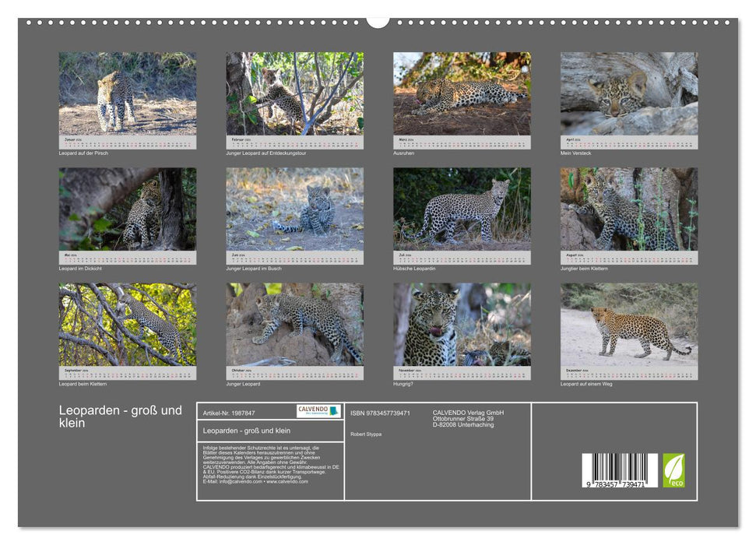Viewport: 756px width, 545px height.
Task: Click the author name Robert Styppa
Action: [x=366, y=434]
